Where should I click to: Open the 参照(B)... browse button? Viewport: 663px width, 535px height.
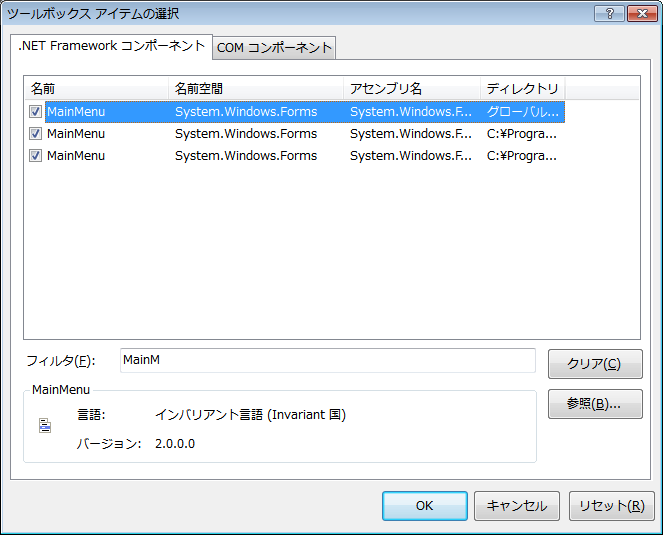point(595,404)
